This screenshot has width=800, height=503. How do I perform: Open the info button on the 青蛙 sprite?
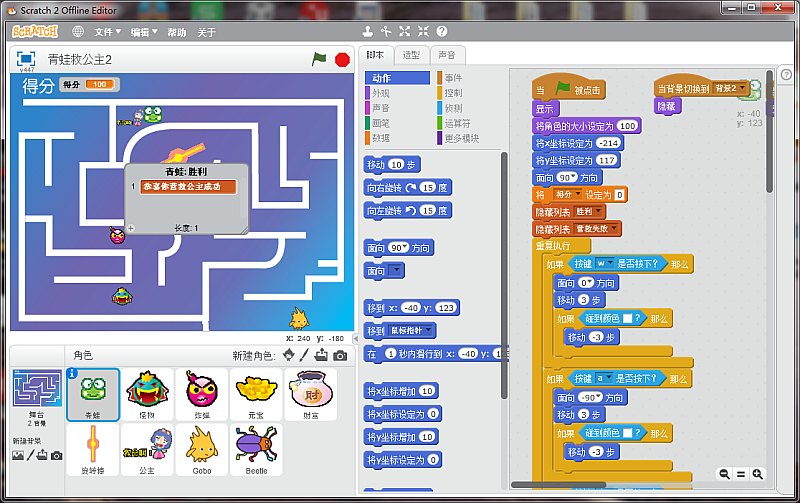pyautogui.click(x=72, y=374)
